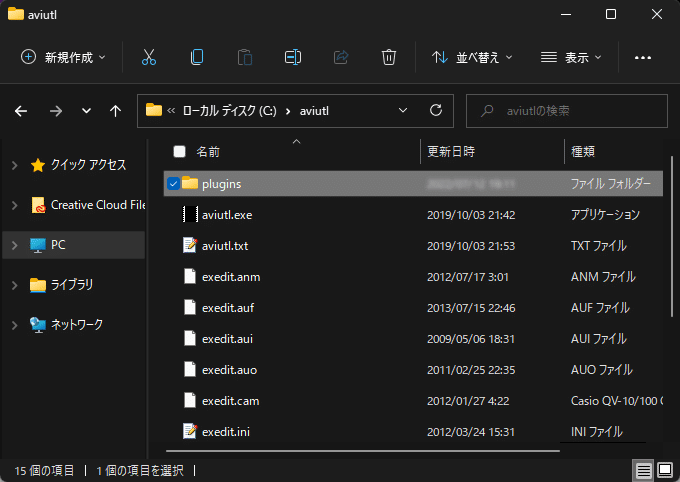This screenshot has width=680, height=482.
Task: Open the 並べ替え sort dropdown
Action: (472, 57)
